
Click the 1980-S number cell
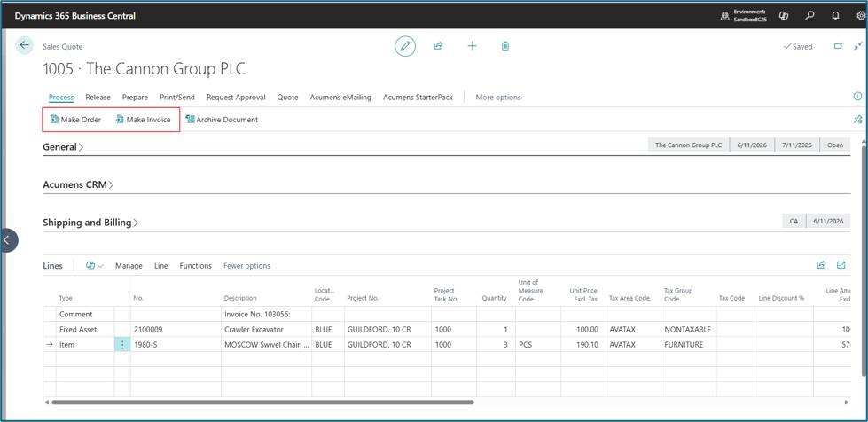tap(176, 345)
